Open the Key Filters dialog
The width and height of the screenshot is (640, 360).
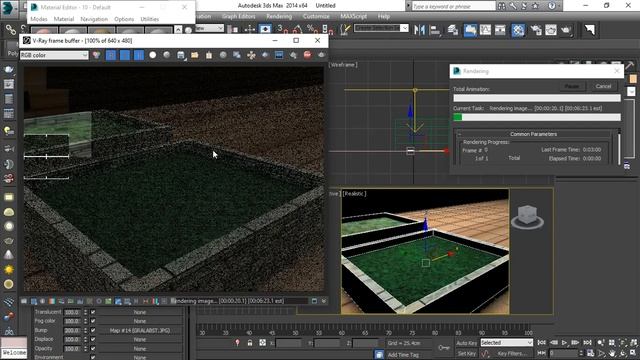(x=511, y=353)
